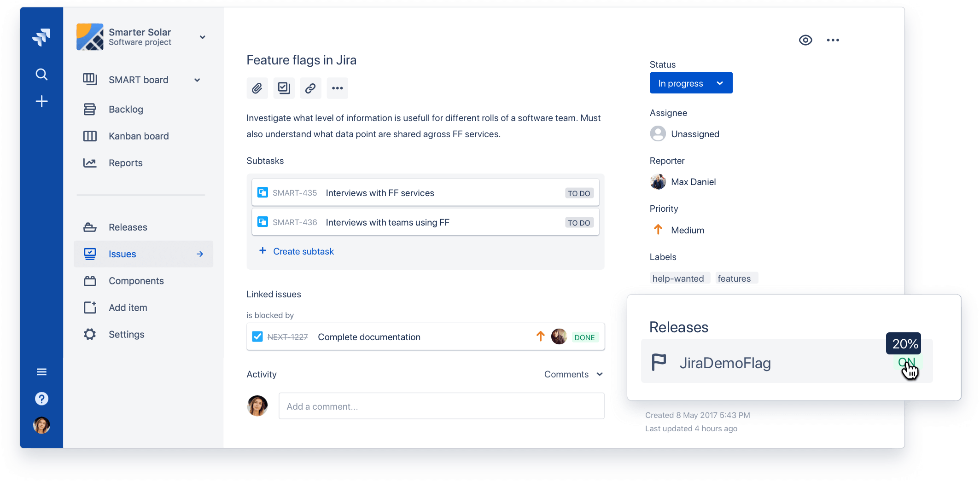Attach a file using the paperclip icon
The height and width of the screenshot is (481, 980).
pos(257,88)
